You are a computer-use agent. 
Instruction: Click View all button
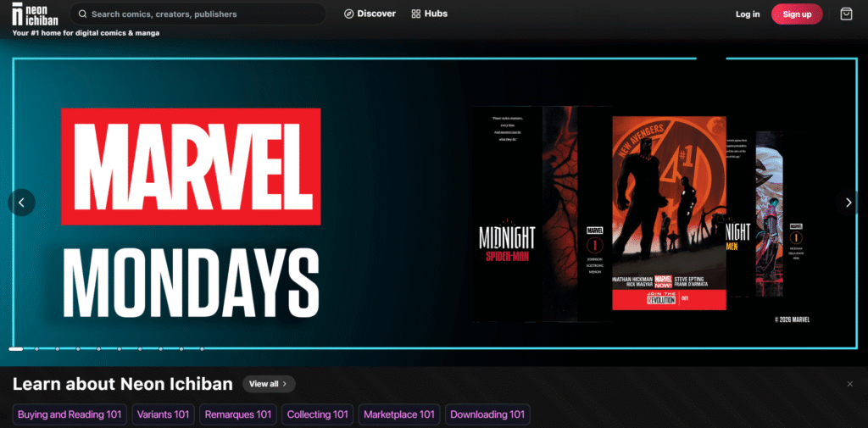click(x=269, y=384)
